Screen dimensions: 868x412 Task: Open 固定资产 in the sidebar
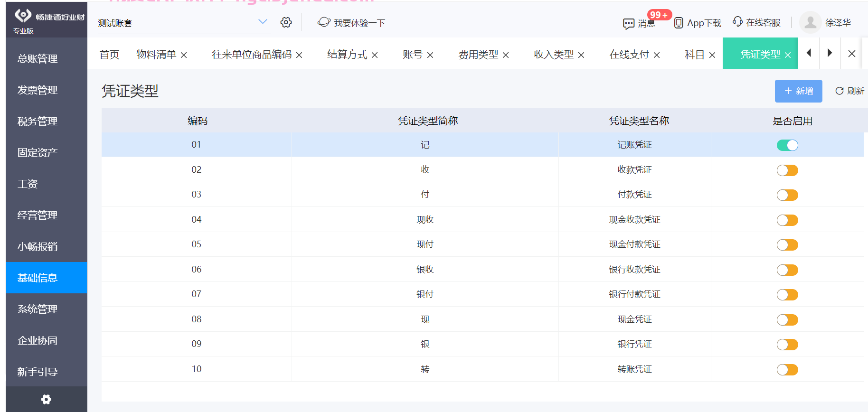click(47, 152)
